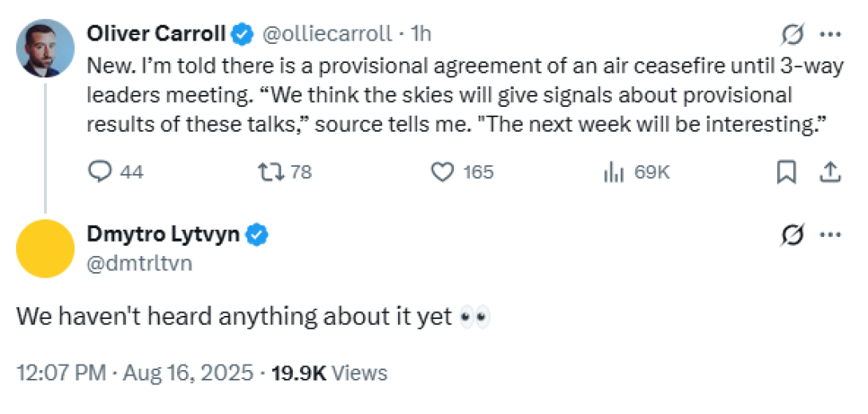Like Oliver Carroll's post

pyautogui.click(x=442, y=172)
